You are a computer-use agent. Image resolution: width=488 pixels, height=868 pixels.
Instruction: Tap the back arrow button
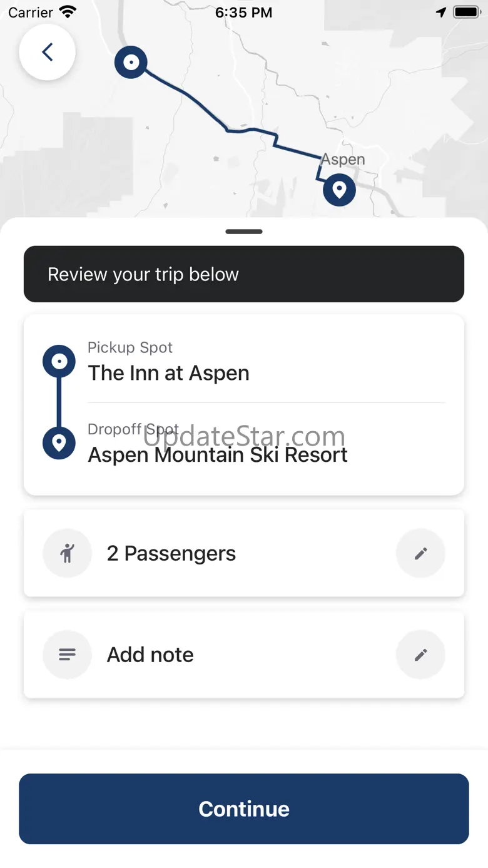(x=48, y=52)
